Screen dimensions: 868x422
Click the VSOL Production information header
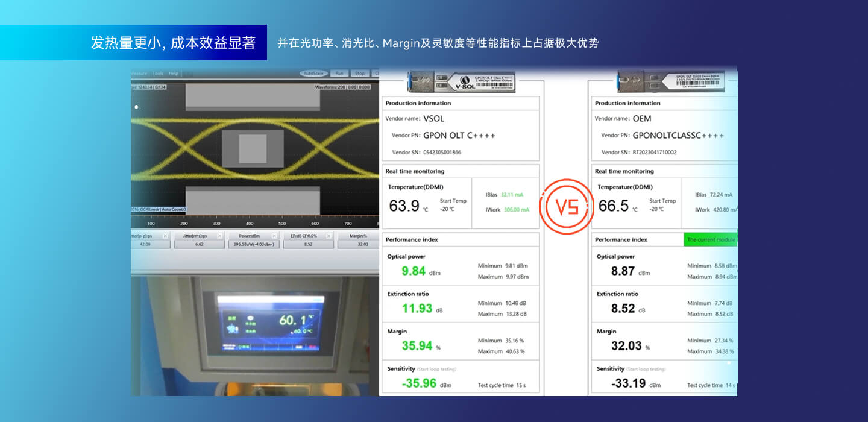(x=417, y=103)
